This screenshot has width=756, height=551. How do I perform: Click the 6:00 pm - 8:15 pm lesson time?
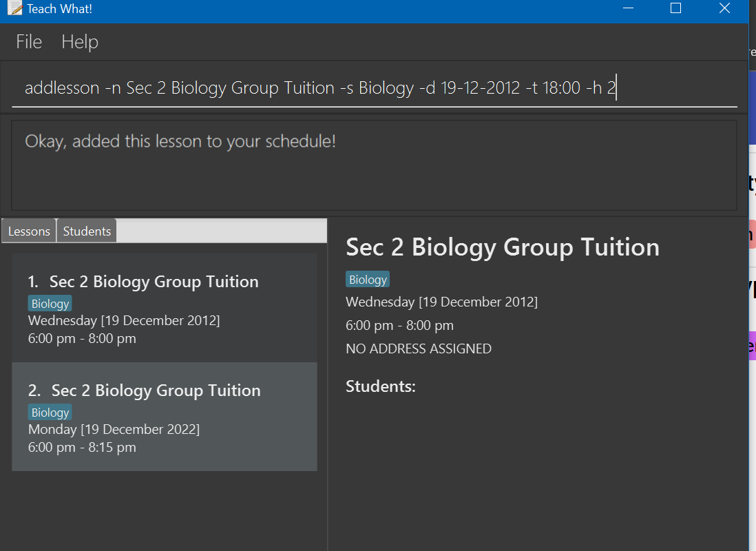coord(82,447)
